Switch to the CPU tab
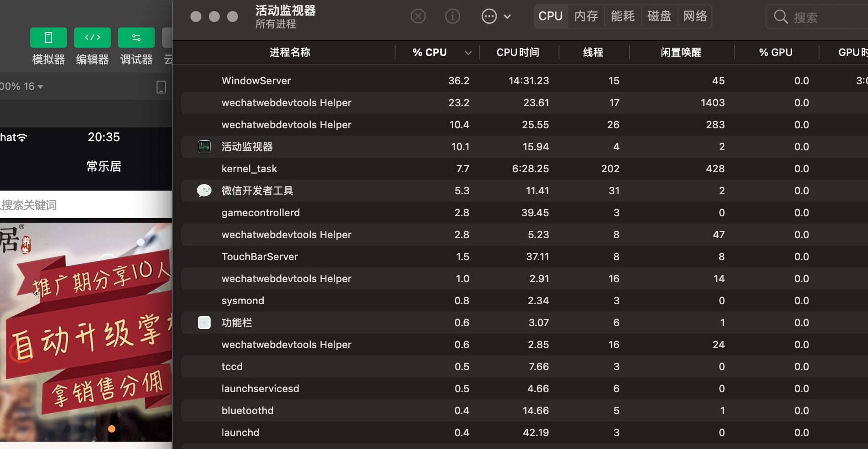This screenshot has width=868, height=449. [x=550, y=16]
